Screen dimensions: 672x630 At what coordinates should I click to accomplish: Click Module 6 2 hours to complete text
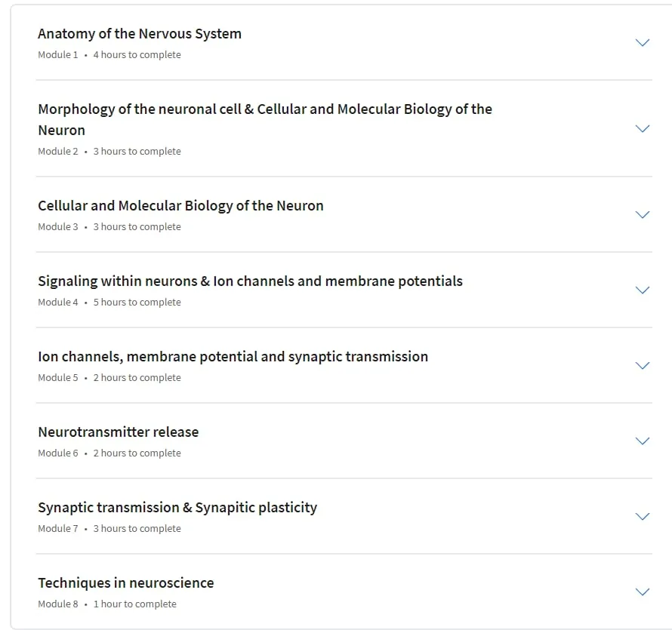coord(109,453)
